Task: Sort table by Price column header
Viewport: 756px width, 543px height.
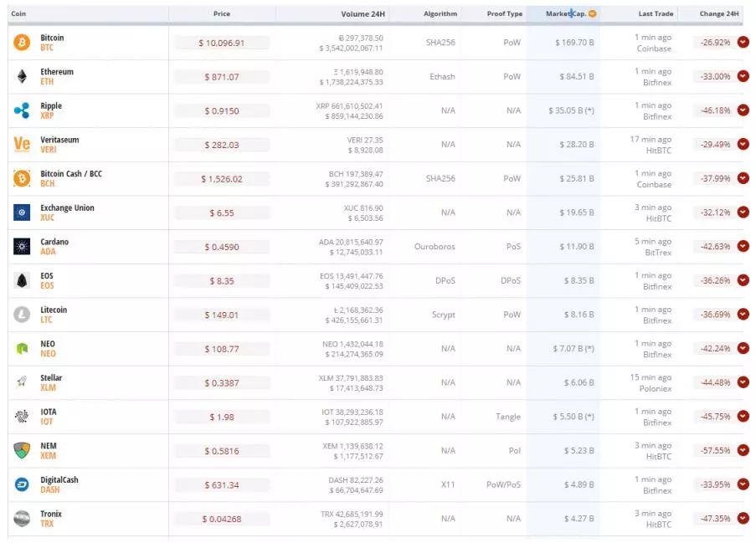Action: (x=222, y=14)
